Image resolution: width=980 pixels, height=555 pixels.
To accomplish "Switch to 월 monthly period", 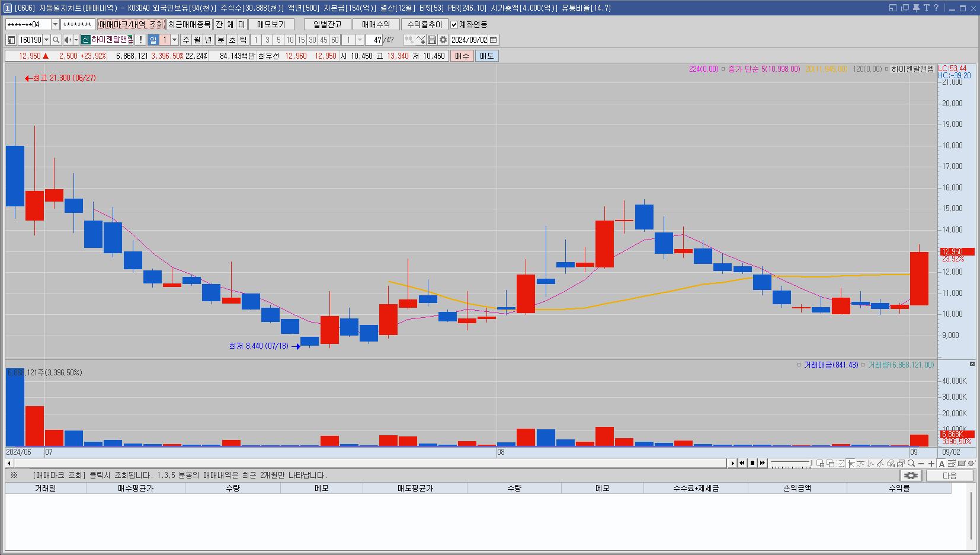I will click(197, 40).
